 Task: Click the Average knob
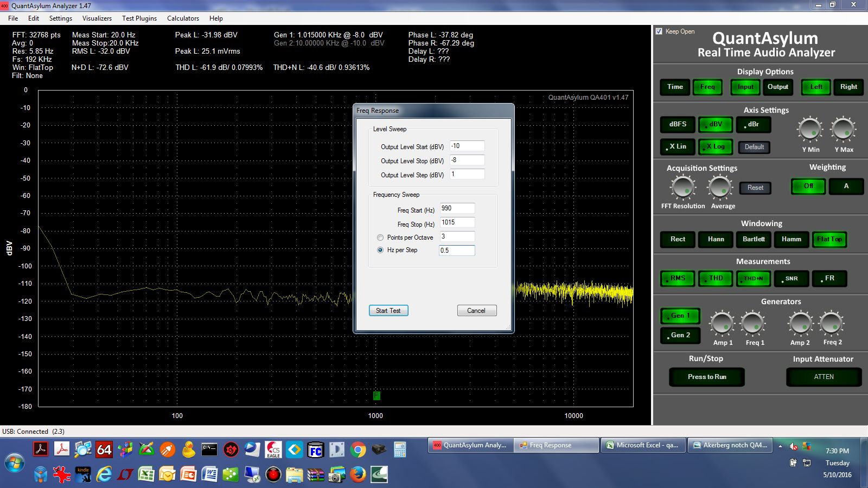[x=720, y=188]
